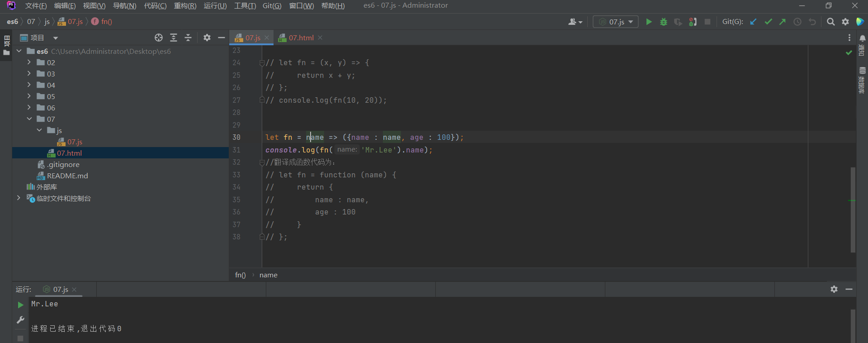Collapse folder 07 in project tree
The height and width of the screenshot is (343, 868).
(29, 119)
